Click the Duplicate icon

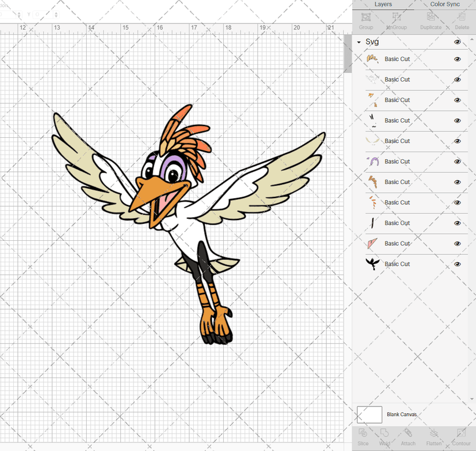[x=431, y=22]
